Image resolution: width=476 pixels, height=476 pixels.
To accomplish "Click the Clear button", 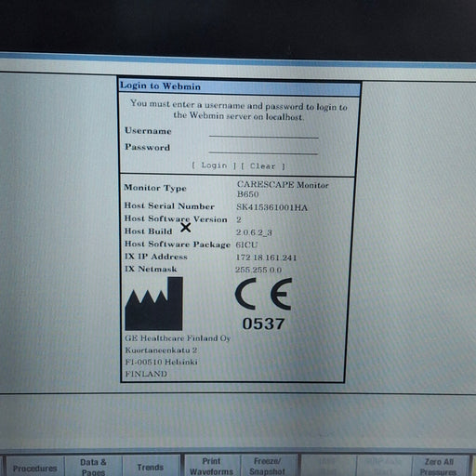I will click(263, 166).
